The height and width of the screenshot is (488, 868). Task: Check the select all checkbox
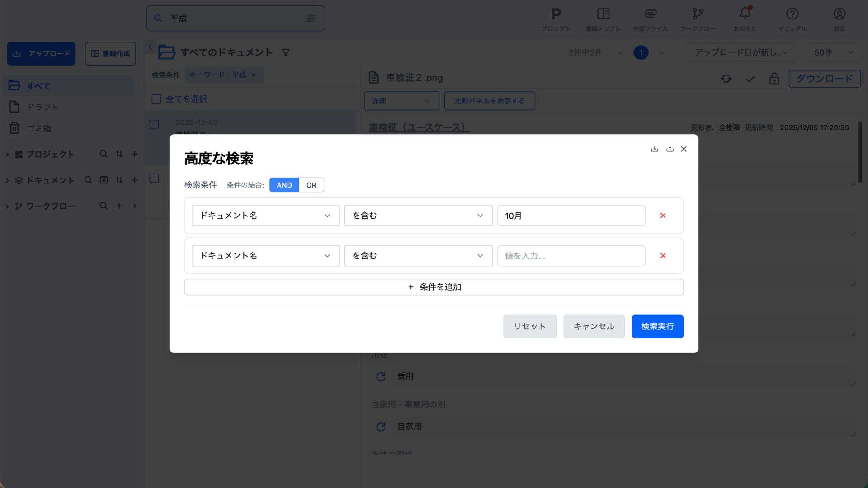tap(156, 99)
